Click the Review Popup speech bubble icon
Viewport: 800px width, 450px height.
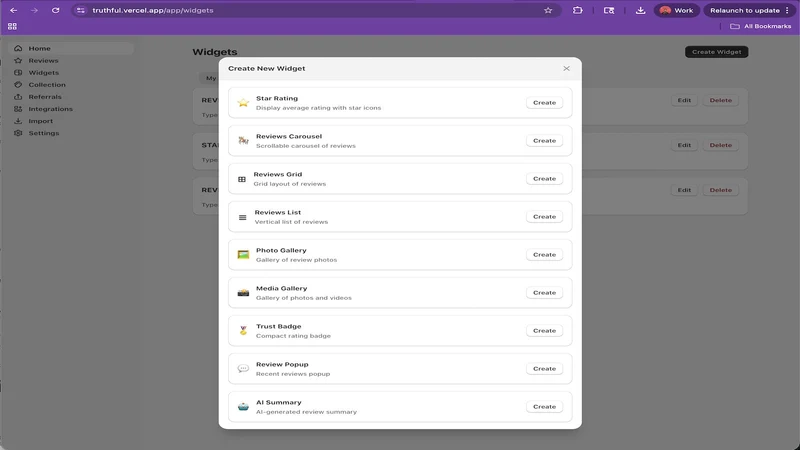pos(243,368)
